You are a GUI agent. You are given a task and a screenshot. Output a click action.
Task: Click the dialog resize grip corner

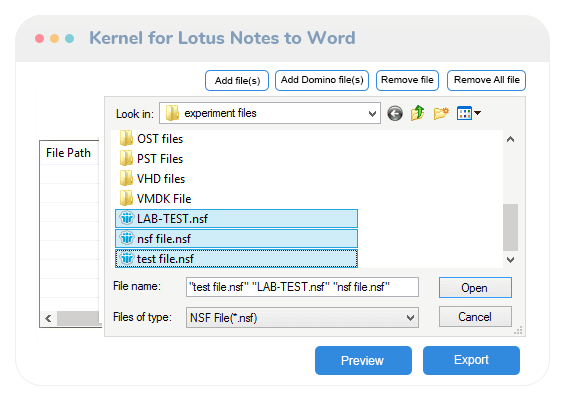click(x=518, y=330)
